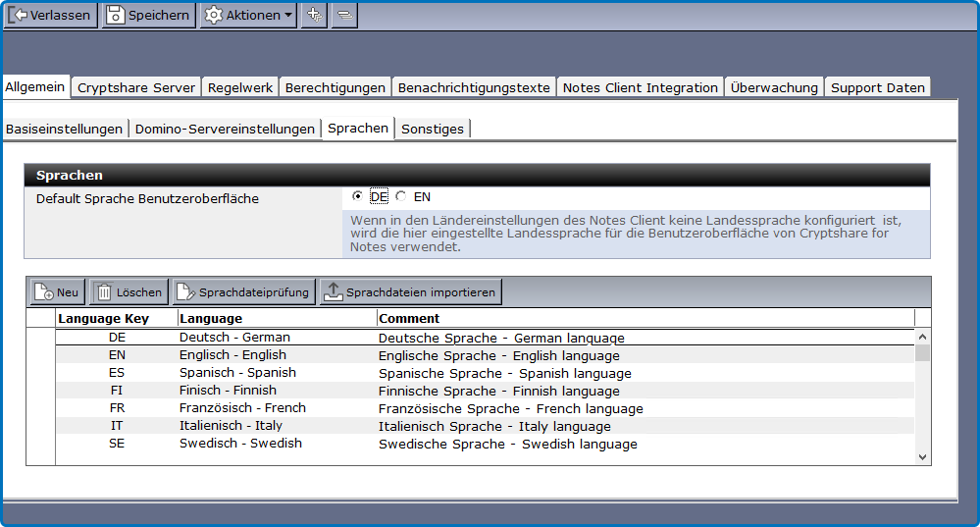
Task: Create new language entry with Neu
Action: click(57, 292)
